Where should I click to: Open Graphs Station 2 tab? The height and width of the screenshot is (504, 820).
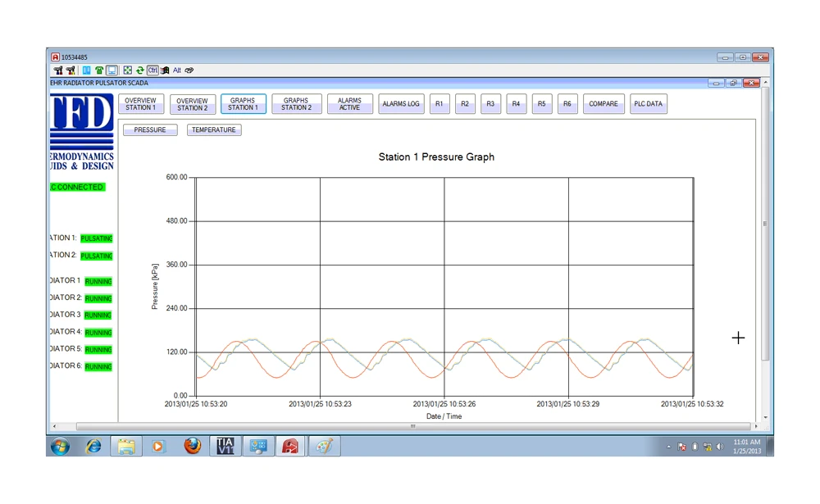click(296, 104)
